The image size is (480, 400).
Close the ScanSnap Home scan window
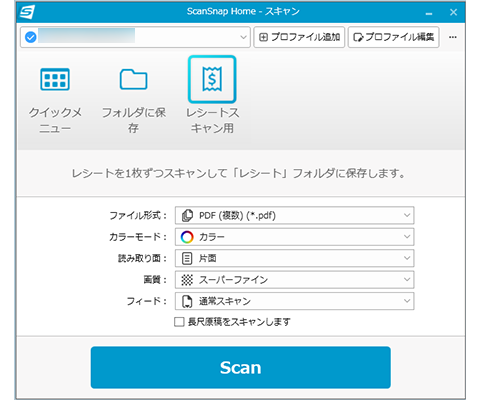pyautogui.click(x=453, y=12)
